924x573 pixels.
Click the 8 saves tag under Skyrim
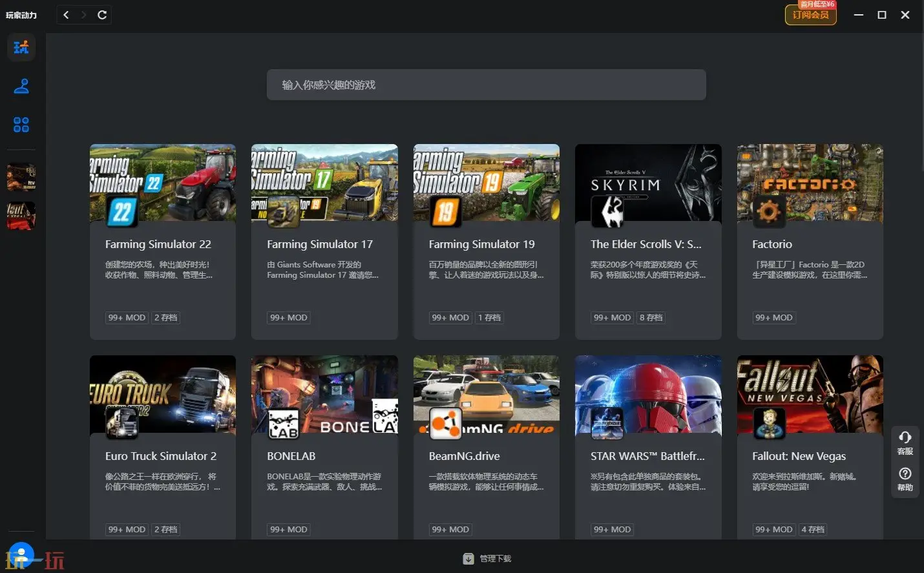pyautogui.click(x=651, y=318)
